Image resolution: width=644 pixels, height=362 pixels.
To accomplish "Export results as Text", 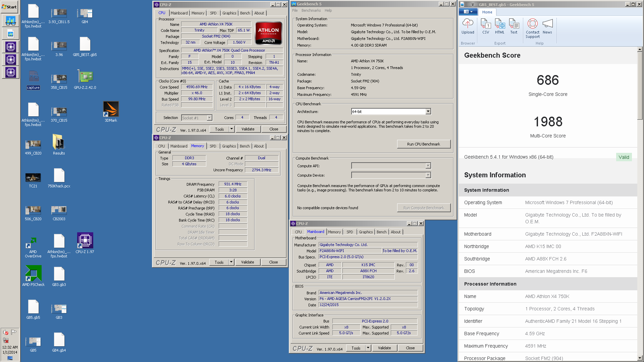I will coord(514,26).
